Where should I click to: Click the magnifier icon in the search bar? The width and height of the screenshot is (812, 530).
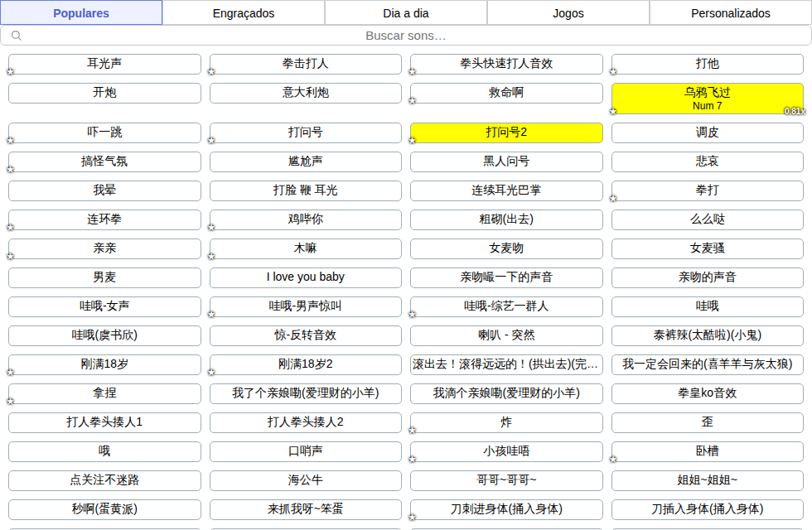point(17,36)
